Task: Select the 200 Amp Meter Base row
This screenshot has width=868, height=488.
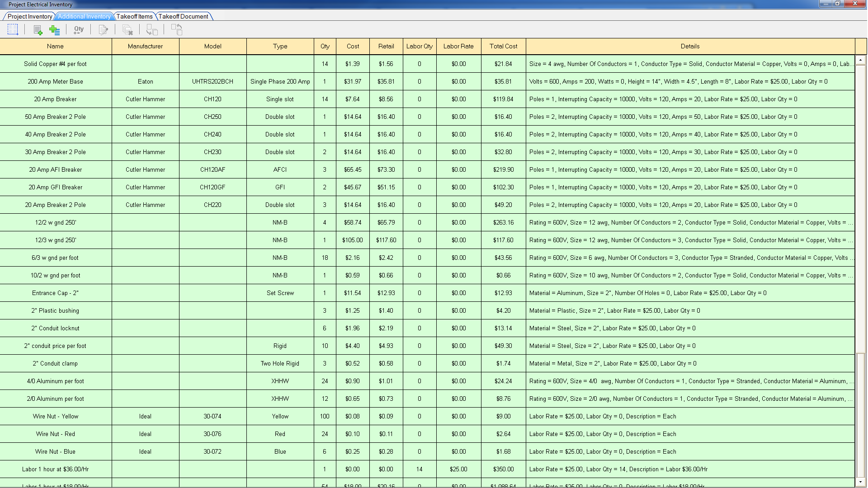Action: coord(55,82)
